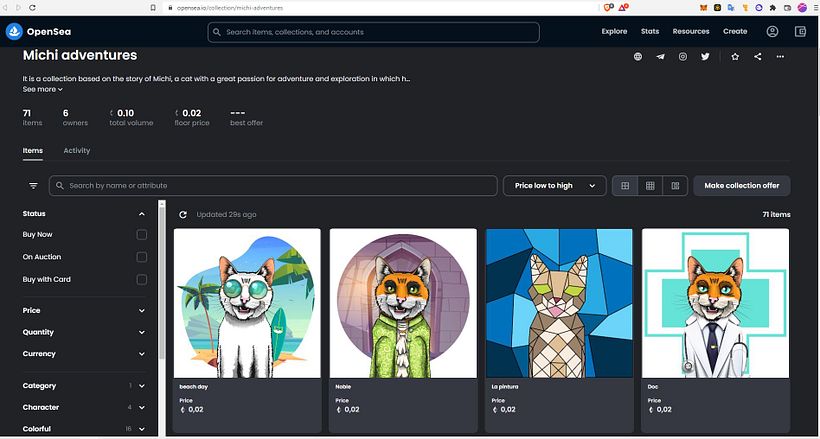Enable the On Auction checkbox
Viewport: 820px width, 439px height.
[x=142, y=257]
